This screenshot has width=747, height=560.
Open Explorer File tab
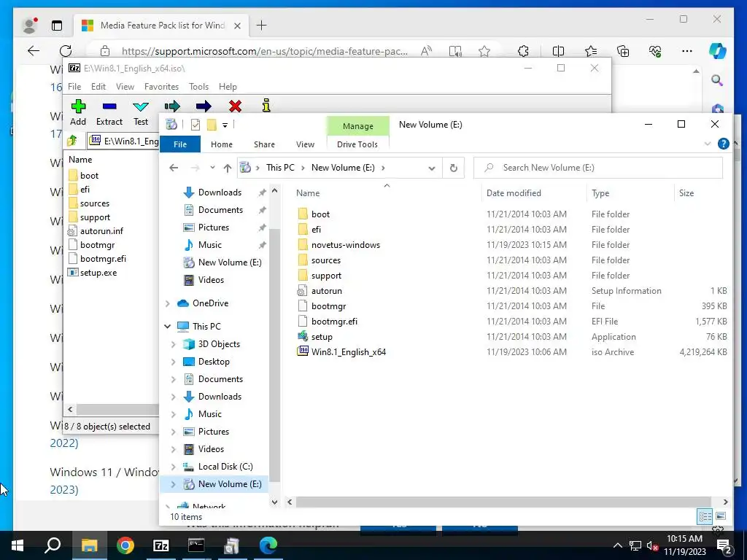pyautogui.click(x=180, y=144)
